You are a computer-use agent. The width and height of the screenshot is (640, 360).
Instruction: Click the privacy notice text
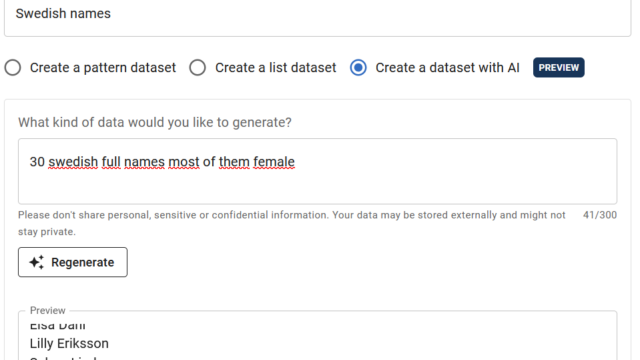click(x=291, y=223)
